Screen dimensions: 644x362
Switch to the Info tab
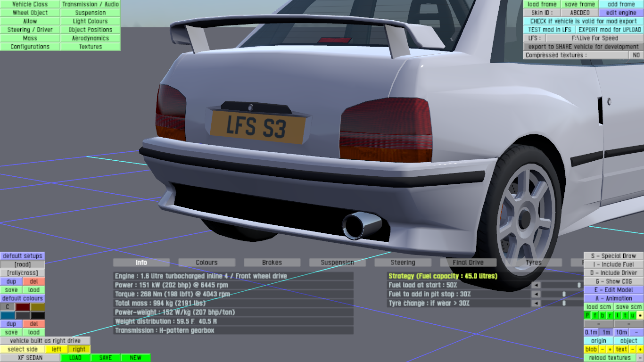point(141,263)
